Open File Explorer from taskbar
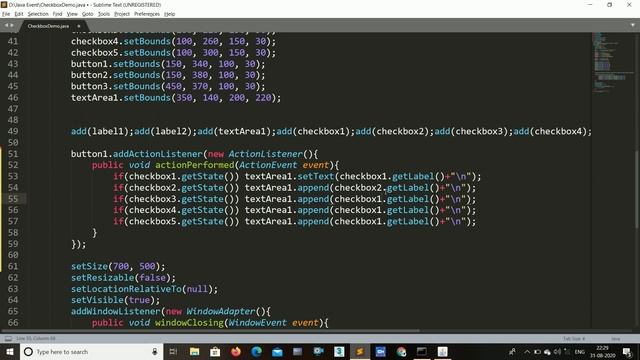Viewport: 640px width, 360px height. tap(194, 351)
